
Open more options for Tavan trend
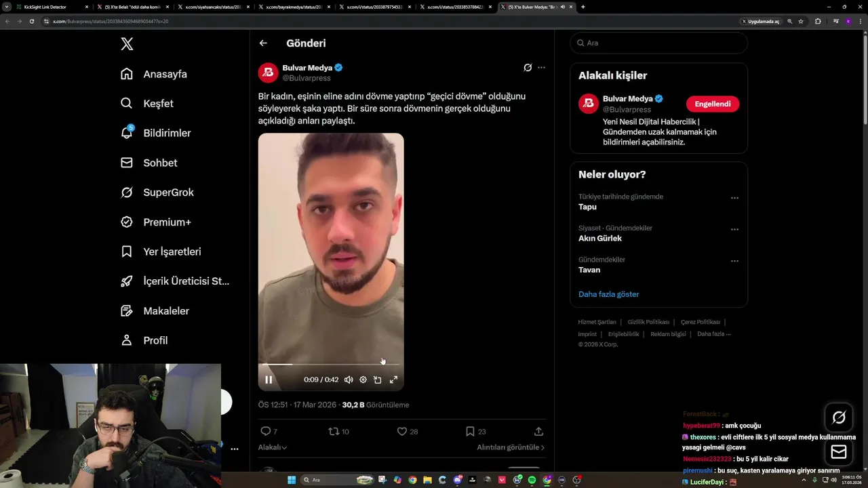[734, 261]
